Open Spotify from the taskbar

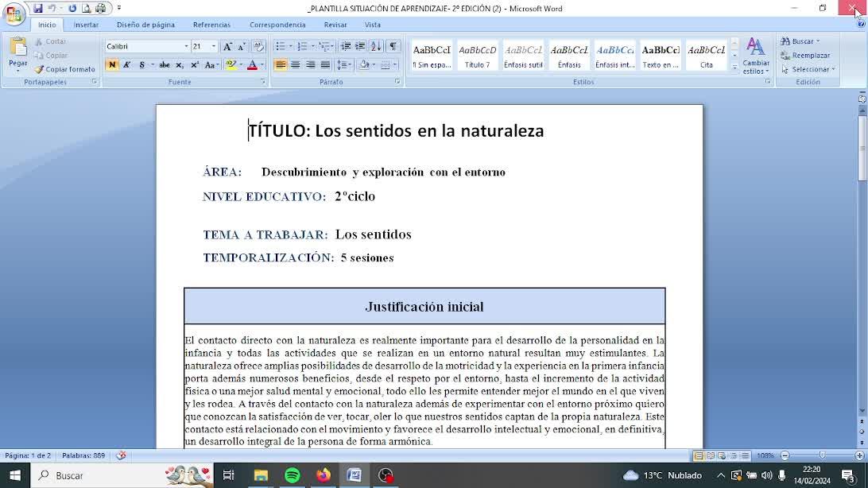point(292,475)
